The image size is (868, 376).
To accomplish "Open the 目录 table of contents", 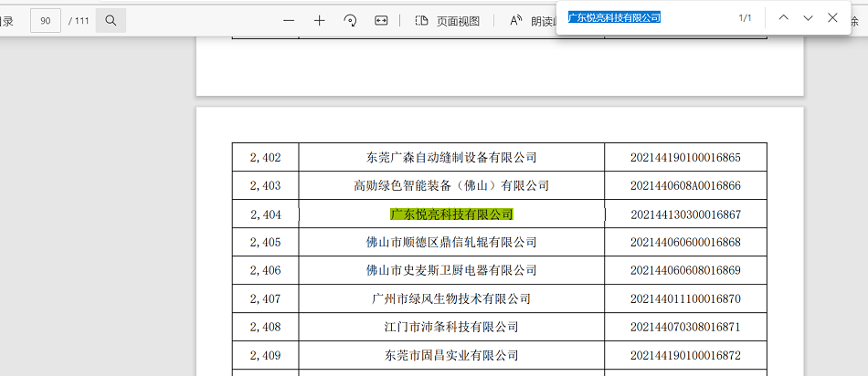I will (x=6, y=20).
